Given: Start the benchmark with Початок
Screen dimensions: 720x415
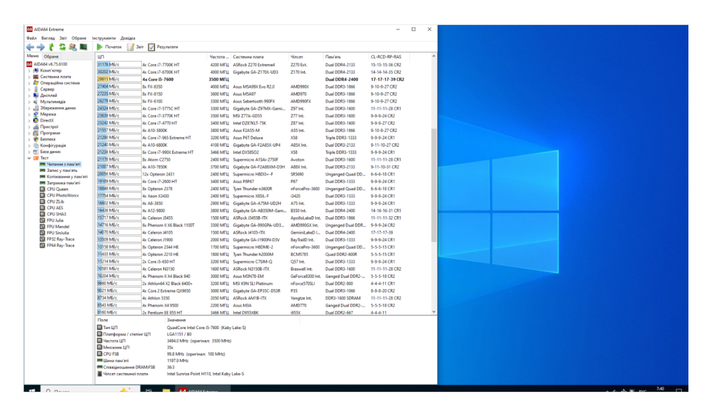Looking at the screenshot, I should [109, 47].
